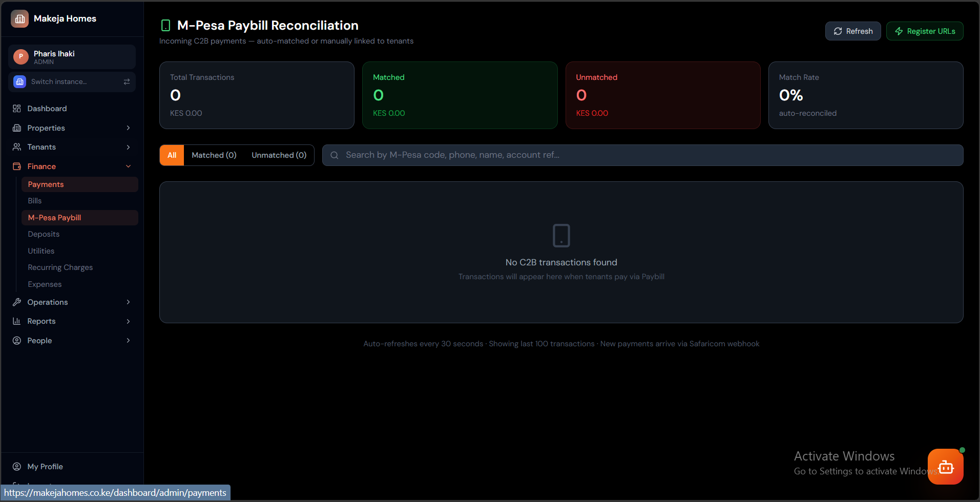
Task: Click the Properties building icon
Action: click(x=17, y=128)
